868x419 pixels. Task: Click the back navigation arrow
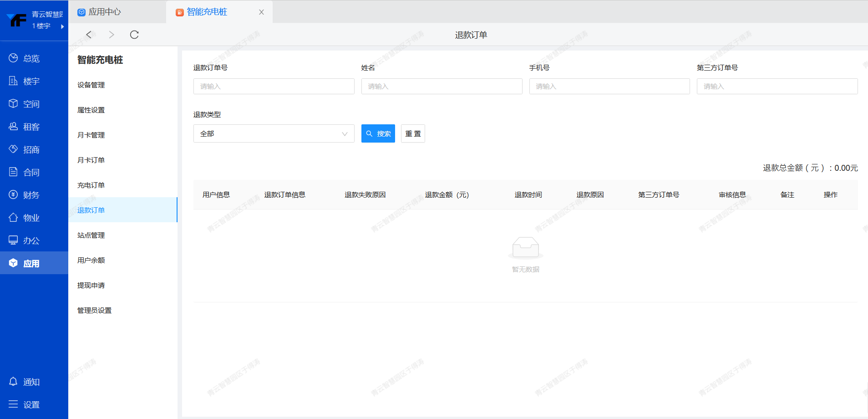[89, 35]
